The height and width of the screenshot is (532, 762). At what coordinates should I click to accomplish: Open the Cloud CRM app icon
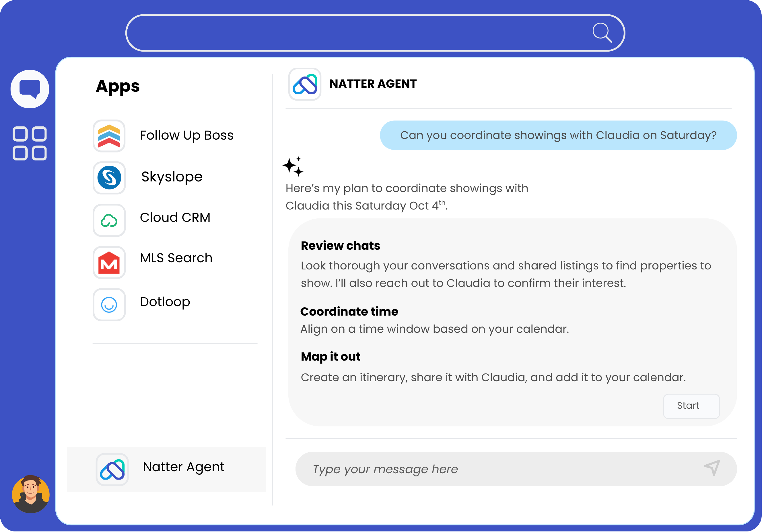click(109, 220)
